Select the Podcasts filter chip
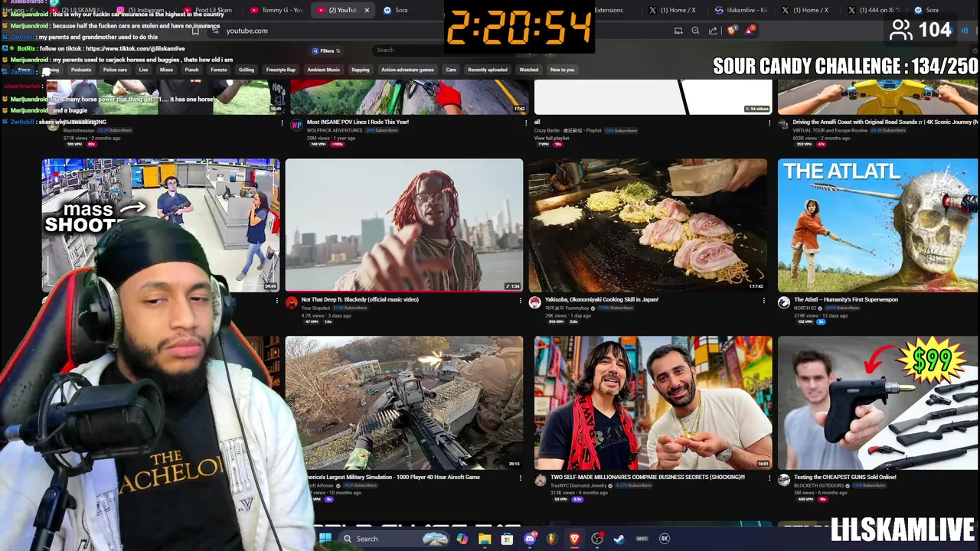Viewport: 980px width, 551px height. coord(81,70)
